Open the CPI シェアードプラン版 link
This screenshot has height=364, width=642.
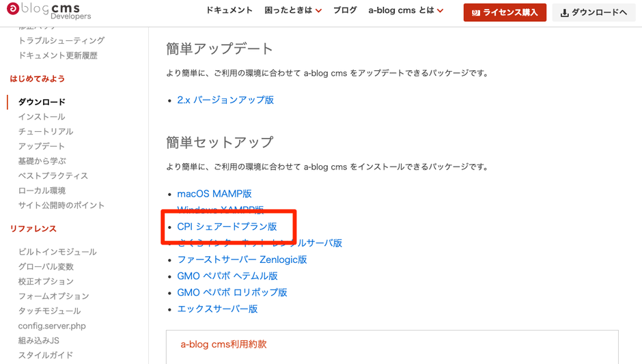tap(227, 227)
